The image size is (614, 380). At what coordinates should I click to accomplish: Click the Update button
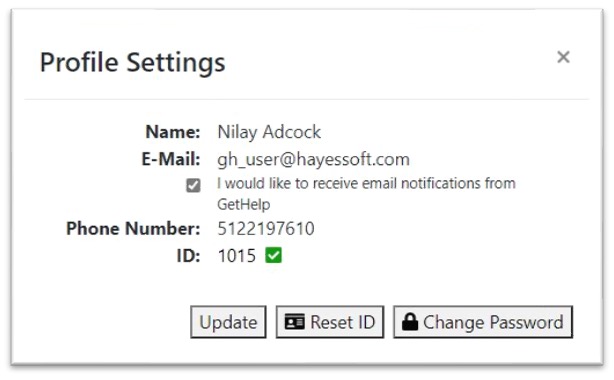click(228, 322)
